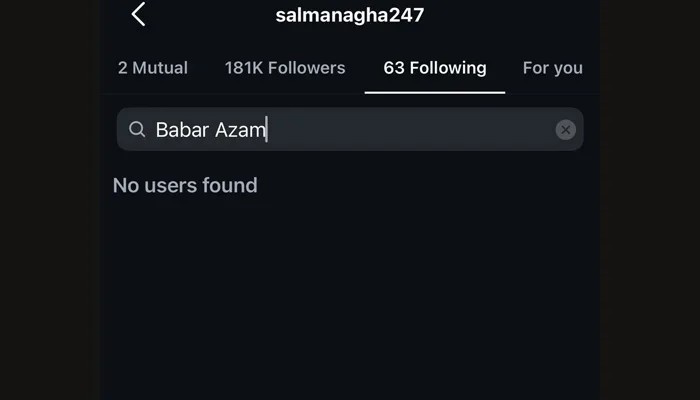This screenshot has width=700, height=400.
Task: Focus the search field containing Babar Azam
Action: pyautogui.click(x=350, y=130)
